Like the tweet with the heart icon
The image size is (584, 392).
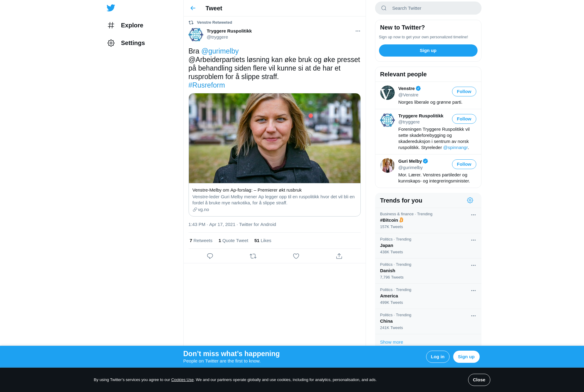pos(296,256)
